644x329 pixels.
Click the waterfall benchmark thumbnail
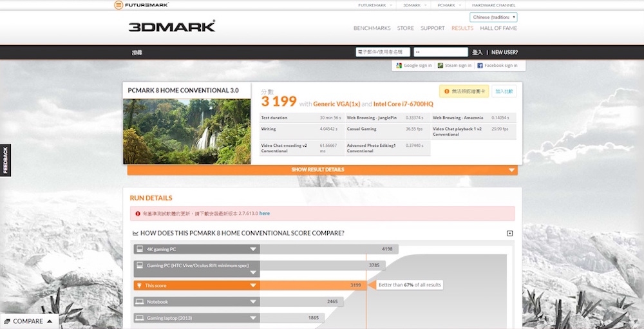pyautogui.click(x=187, y=131)
